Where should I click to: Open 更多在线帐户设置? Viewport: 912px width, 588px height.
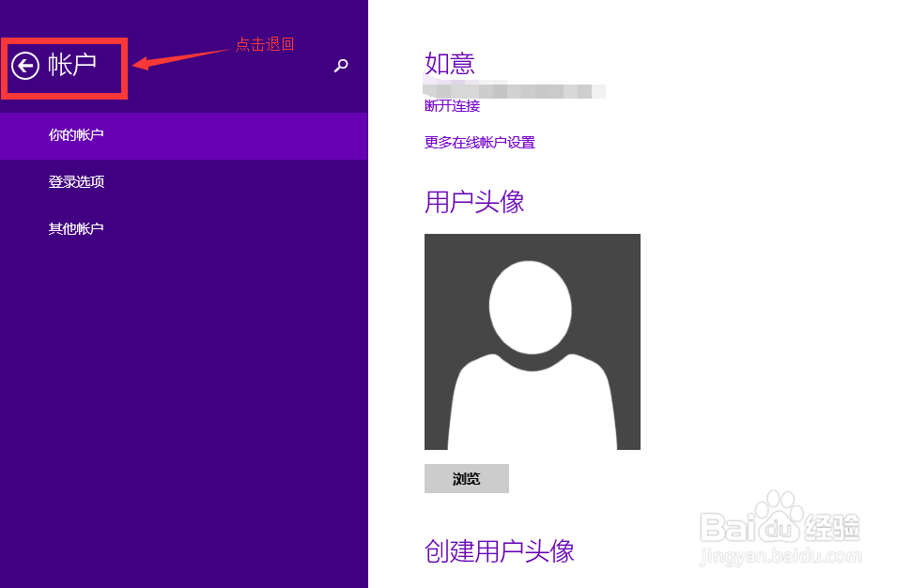coord(479,142)
